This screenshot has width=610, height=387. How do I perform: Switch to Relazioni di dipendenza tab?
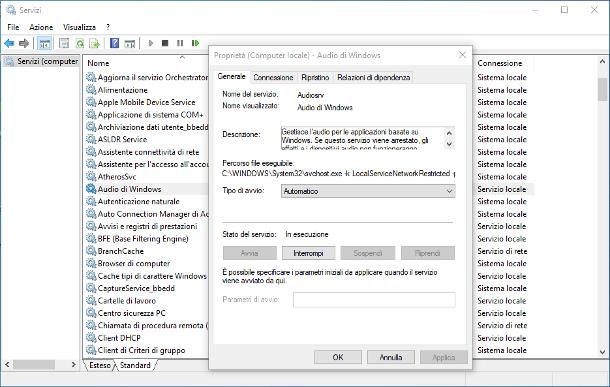click(373, 77)
